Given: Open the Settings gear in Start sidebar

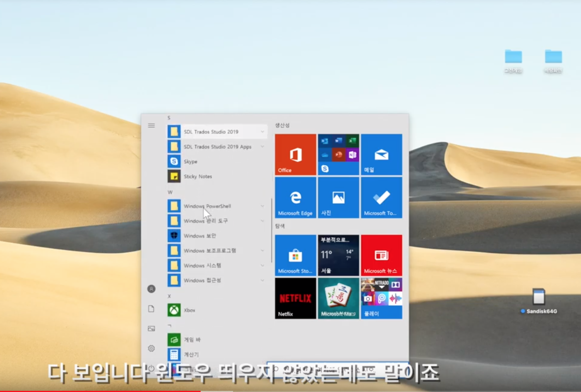Looking at the screenshot, I should 151,348.
